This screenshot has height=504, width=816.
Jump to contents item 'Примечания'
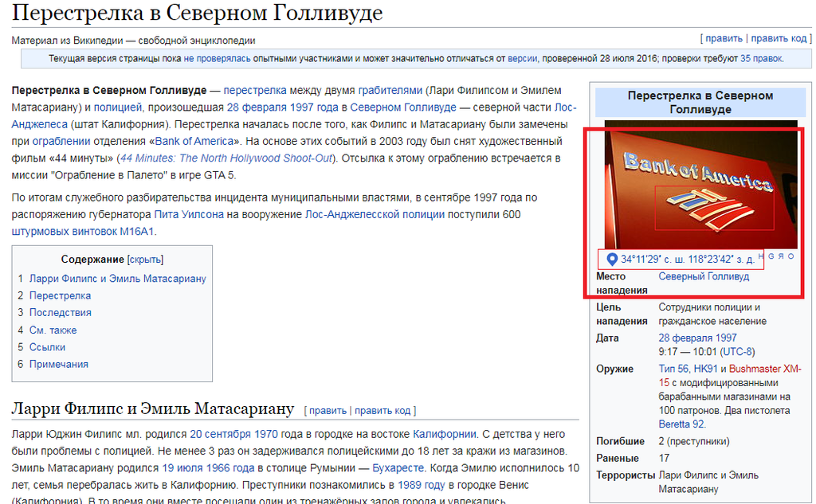[x=59, y=364]
